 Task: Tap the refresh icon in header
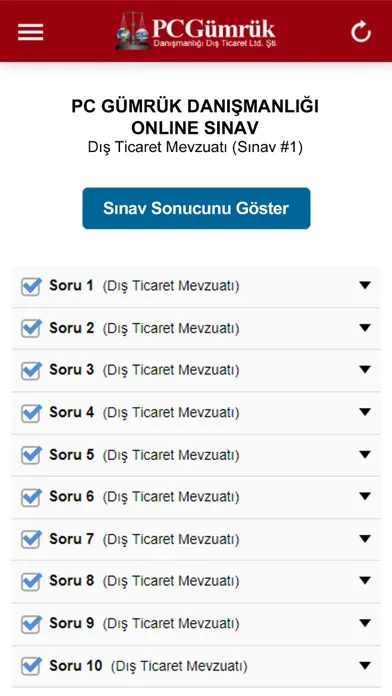(361, 32)
